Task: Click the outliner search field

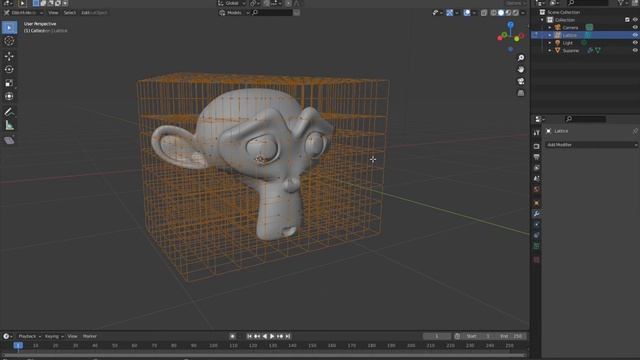Action: point(587,3)
